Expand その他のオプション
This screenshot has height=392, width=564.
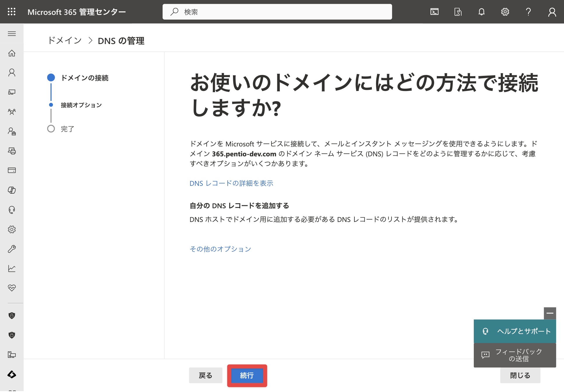(x=220, y=249)
